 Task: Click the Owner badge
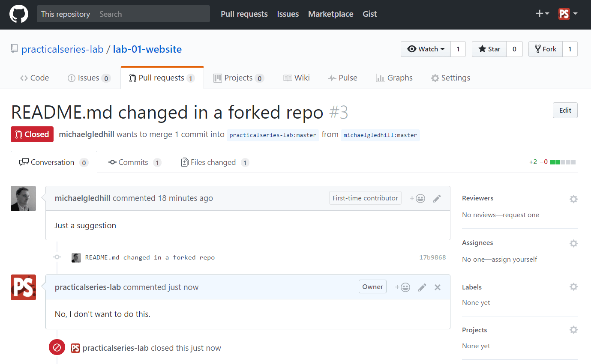click(372, 287)
